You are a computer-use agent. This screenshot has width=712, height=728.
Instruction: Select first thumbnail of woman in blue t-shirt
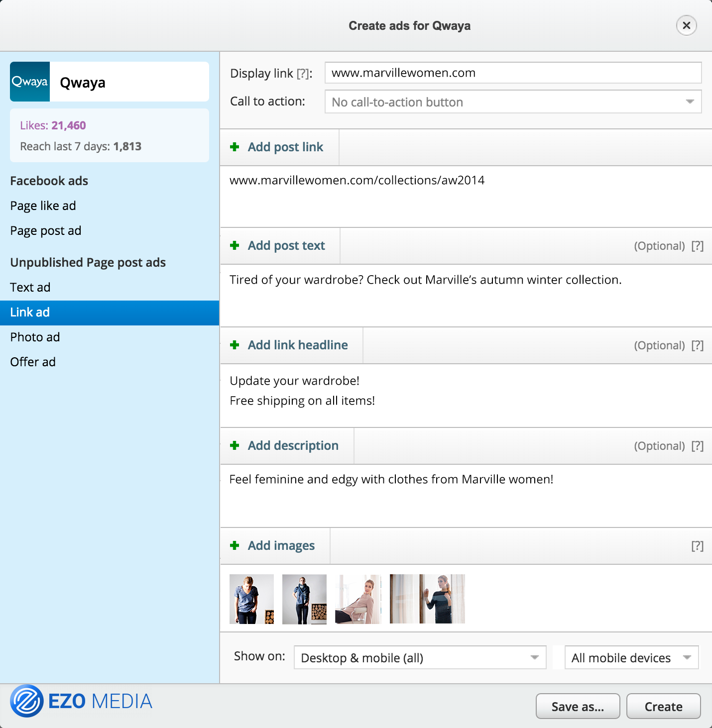[251, 599]
